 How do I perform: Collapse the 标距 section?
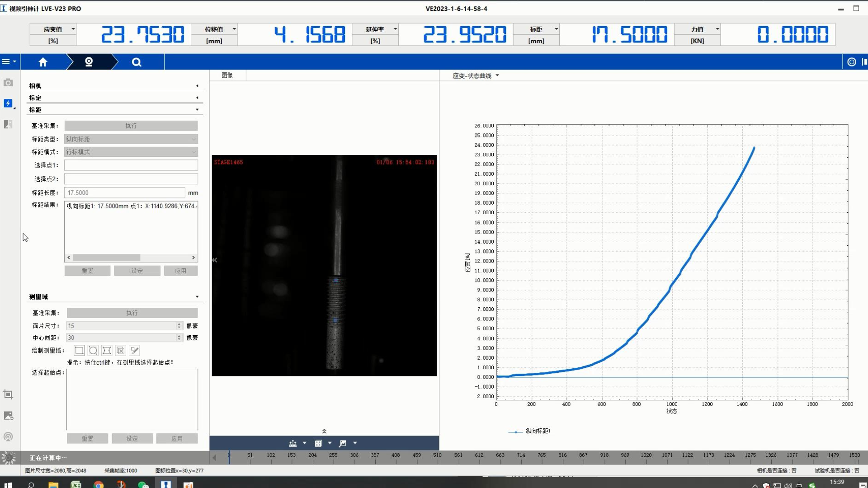point(115,110)
